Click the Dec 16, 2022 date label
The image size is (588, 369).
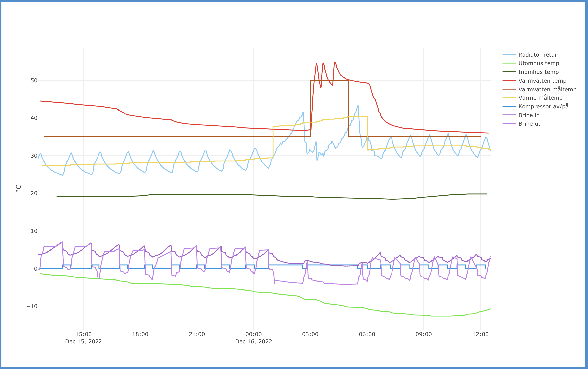(x=253, y=342)
